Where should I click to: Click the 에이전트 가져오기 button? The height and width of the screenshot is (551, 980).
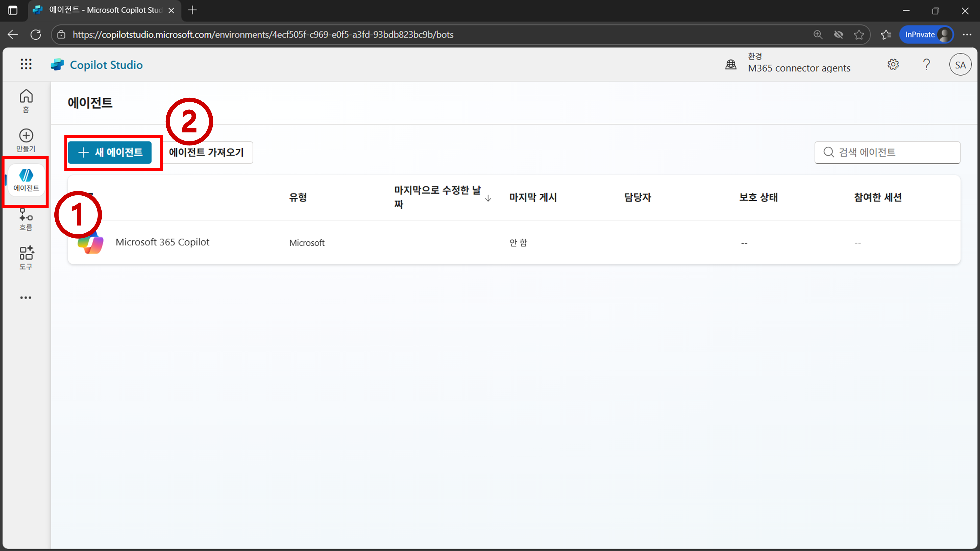tap(206, 153)
